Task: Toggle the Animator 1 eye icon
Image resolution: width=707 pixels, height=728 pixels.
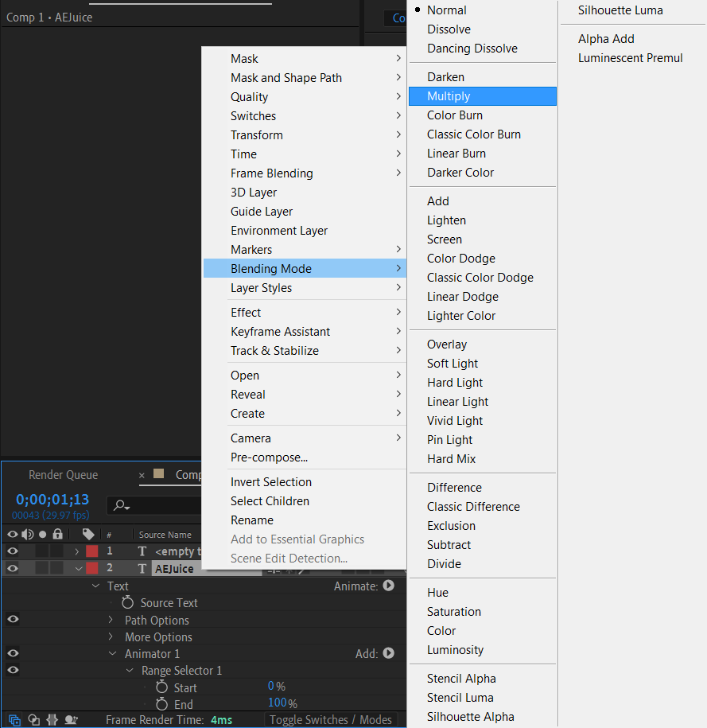Action: tap(13, 653)
